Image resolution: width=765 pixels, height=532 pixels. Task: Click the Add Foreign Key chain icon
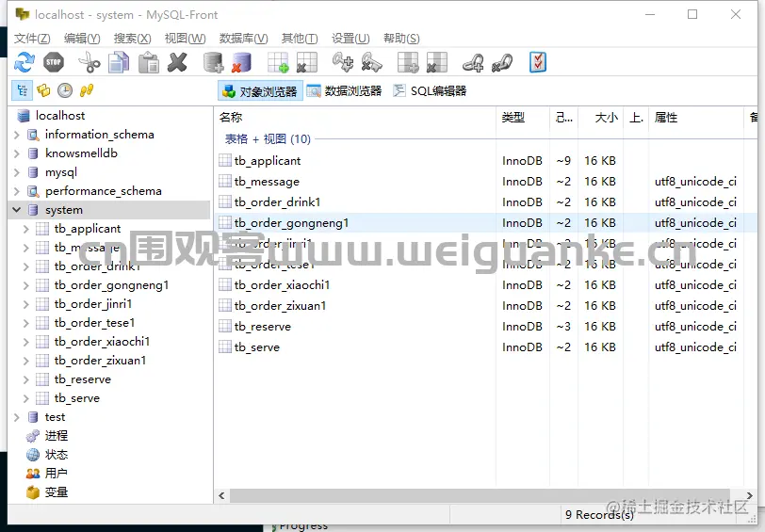click(x=473, y=62)
